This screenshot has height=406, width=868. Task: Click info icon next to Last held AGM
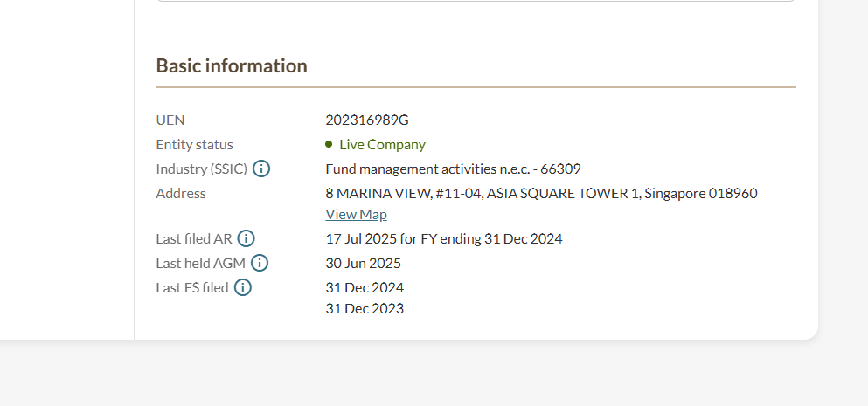coord(260,263)
